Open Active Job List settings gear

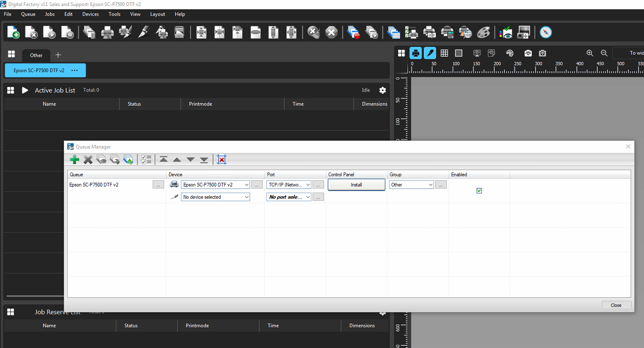[x=382, y=90]
